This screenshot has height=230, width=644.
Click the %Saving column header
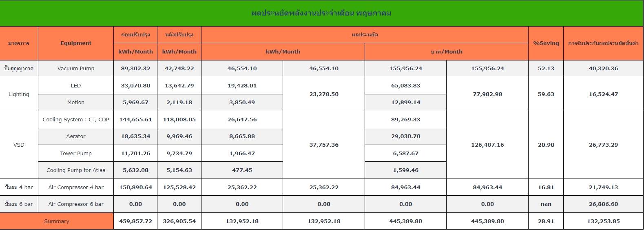(x=546, y=43)
